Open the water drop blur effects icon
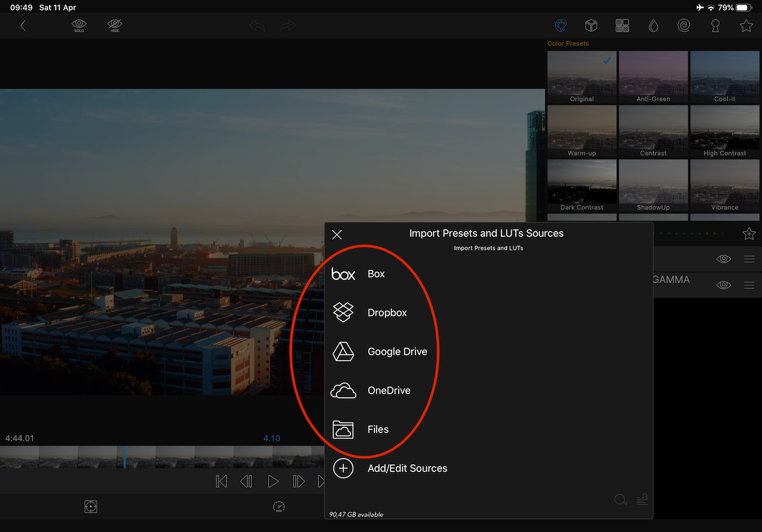 click(653, 26)
